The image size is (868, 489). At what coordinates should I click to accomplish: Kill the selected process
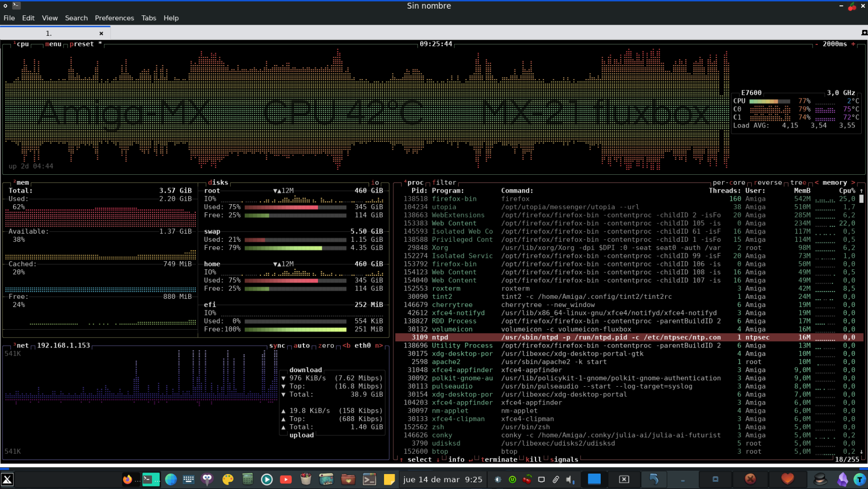pos(533,460)
